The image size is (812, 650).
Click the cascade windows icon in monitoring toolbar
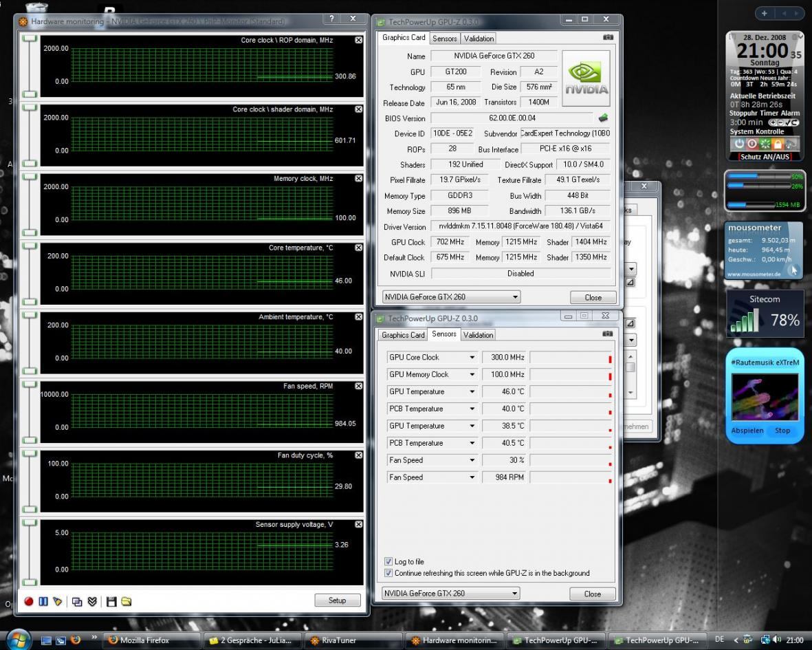(77, 601)
